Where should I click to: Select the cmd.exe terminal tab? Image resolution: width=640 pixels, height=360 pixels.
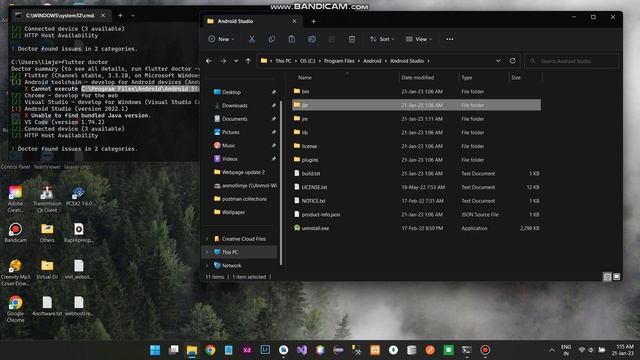(60, 16)
